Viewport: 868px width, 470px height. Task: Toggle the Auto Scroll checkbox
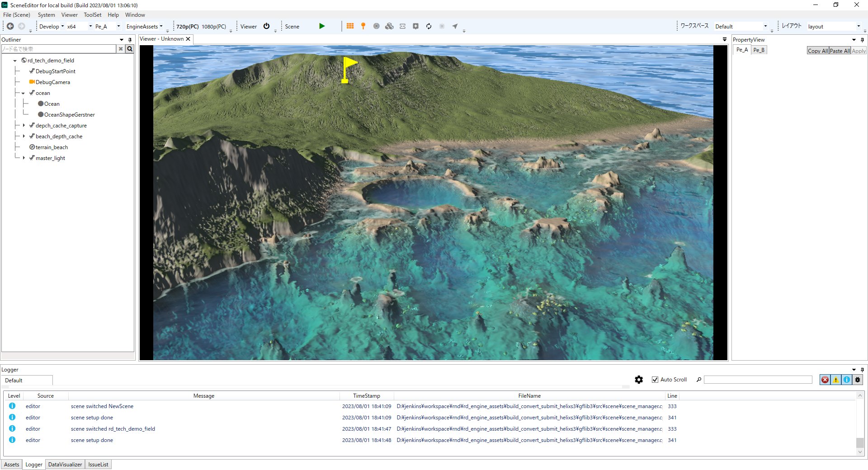coord(655,380)
